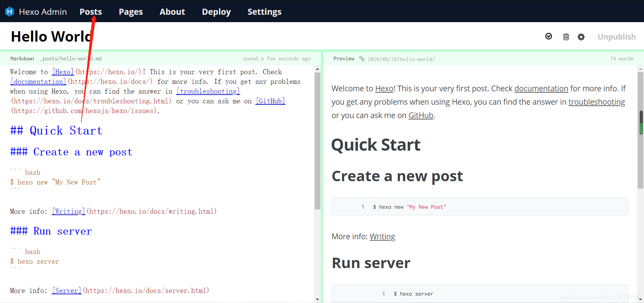
Task: Visit the GitHub link in the preview
Action: point(421,115)
